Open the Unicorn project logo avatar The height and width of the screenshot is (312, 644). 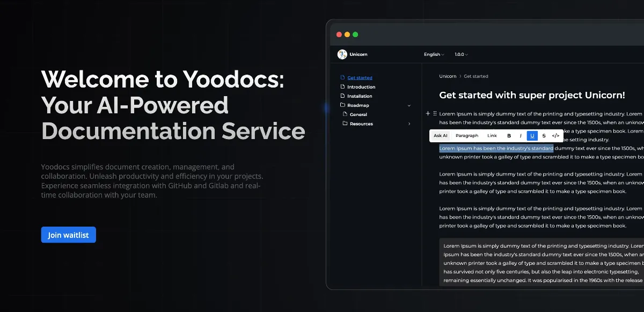click(342, 54)
